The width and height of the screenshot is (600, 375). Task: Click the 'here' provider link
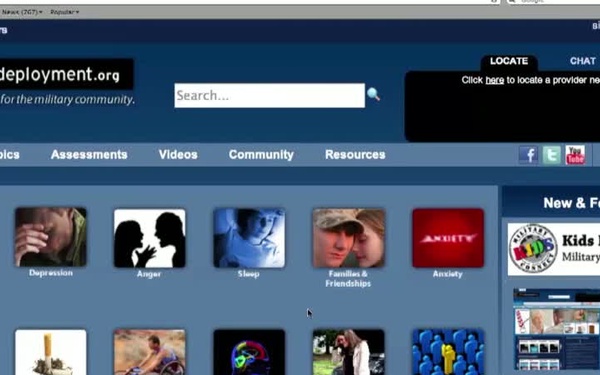pos(494,80)
